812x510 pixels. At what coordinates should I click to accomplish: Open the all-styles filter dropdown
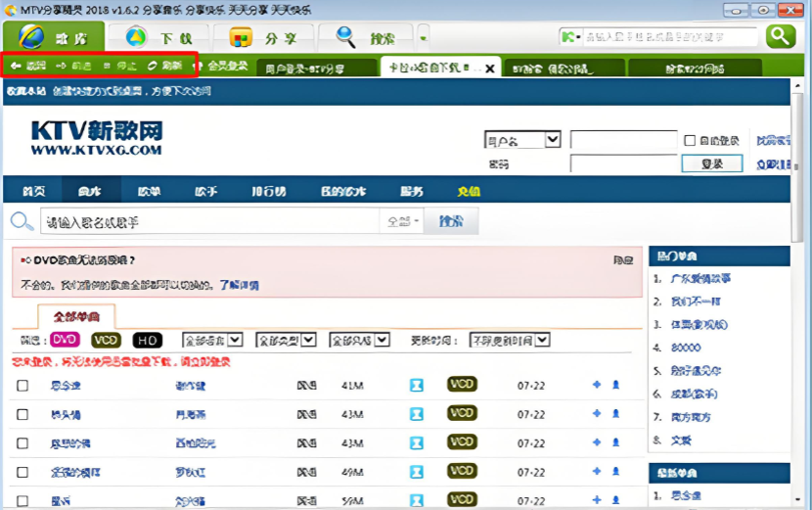[x=359, y=341]
